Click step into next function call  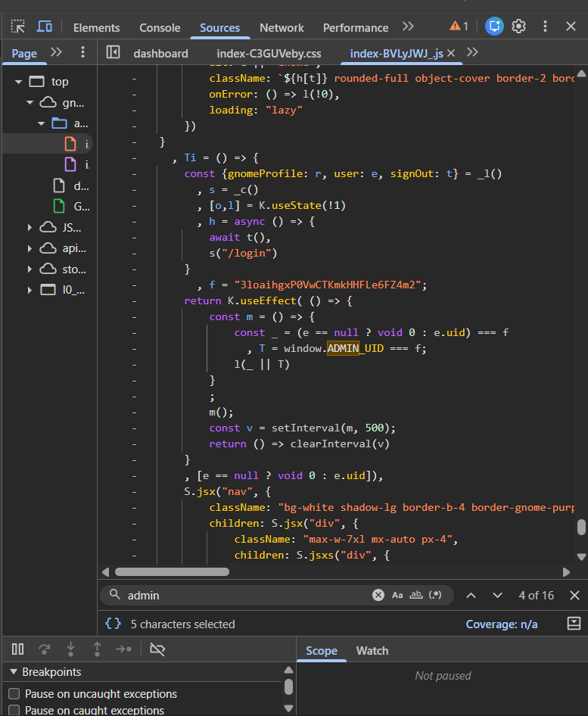[71, 649]
